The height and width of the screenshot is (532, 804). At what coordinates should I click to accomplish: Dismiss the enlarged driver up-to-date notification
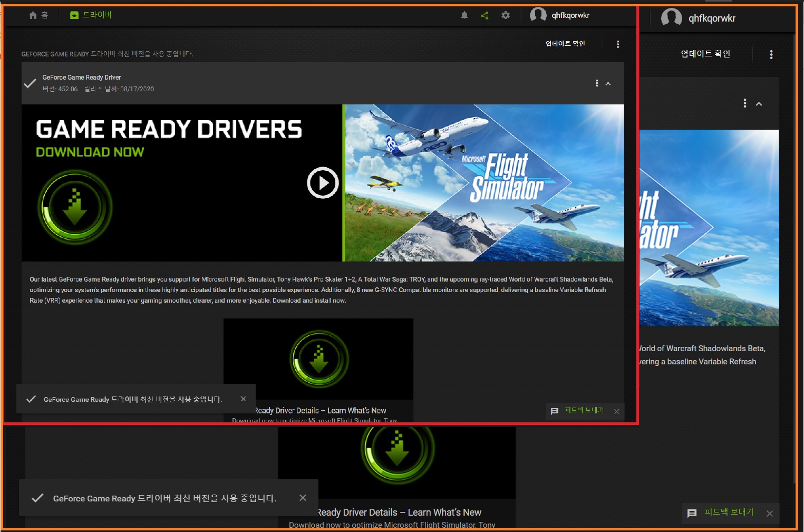coord(303,498)
